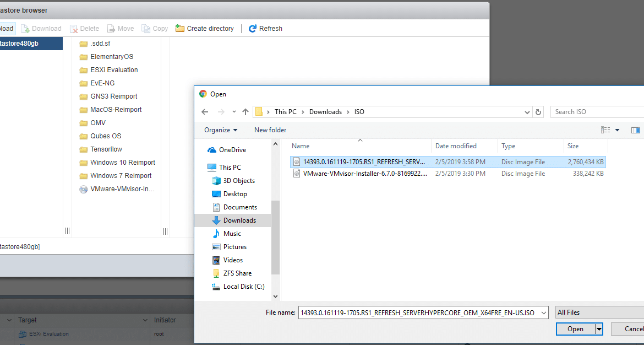Open the Organize dropdown menu

tap(221, 130)
